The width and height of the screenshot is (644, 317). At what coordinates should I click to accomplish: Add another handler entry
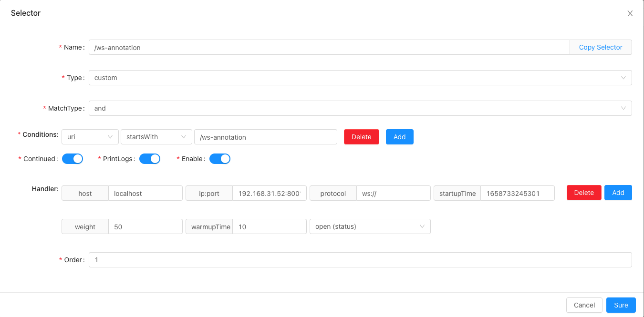coord(618,193)
